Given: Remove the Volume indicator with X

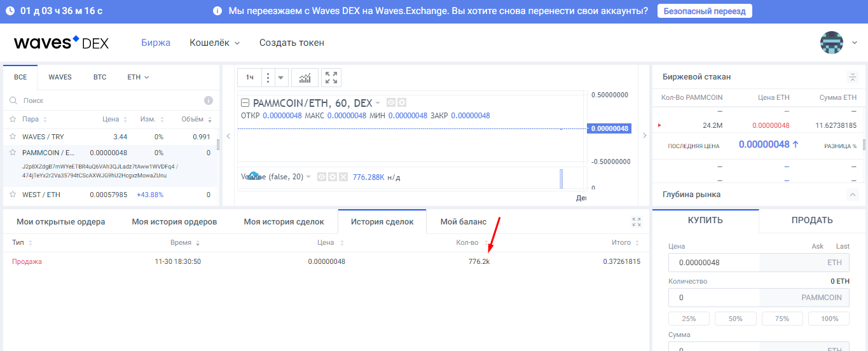Looking at the screenshot, I should point(343,177).
